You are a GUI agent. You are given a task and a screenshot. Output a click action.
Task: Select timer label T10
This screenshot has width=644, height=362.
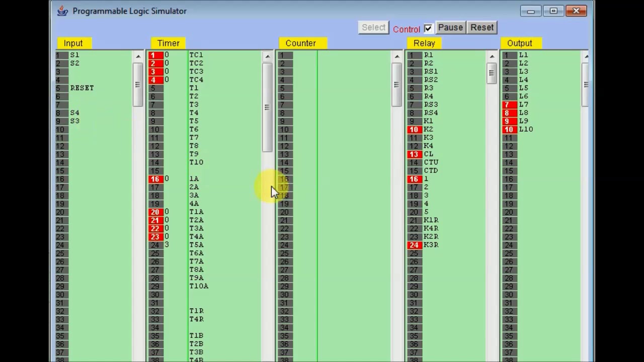click(196, 162)
